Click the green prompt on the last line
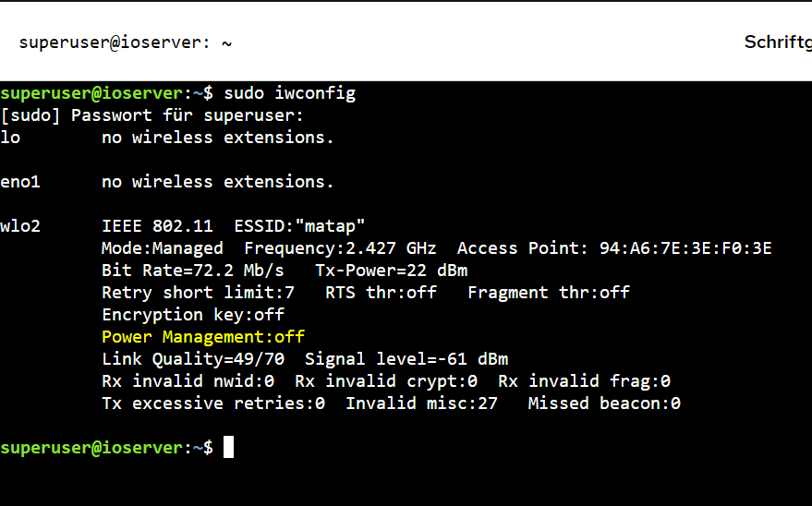 (106, 448)
